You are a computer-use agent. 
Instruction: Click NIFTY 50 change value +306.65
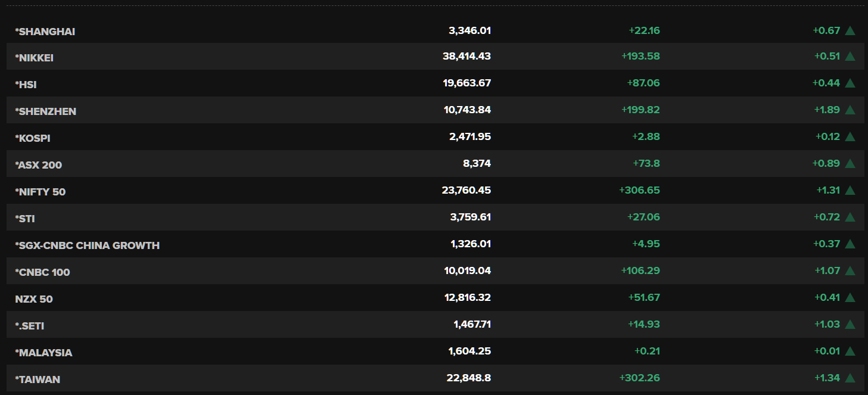coord(640,190)
